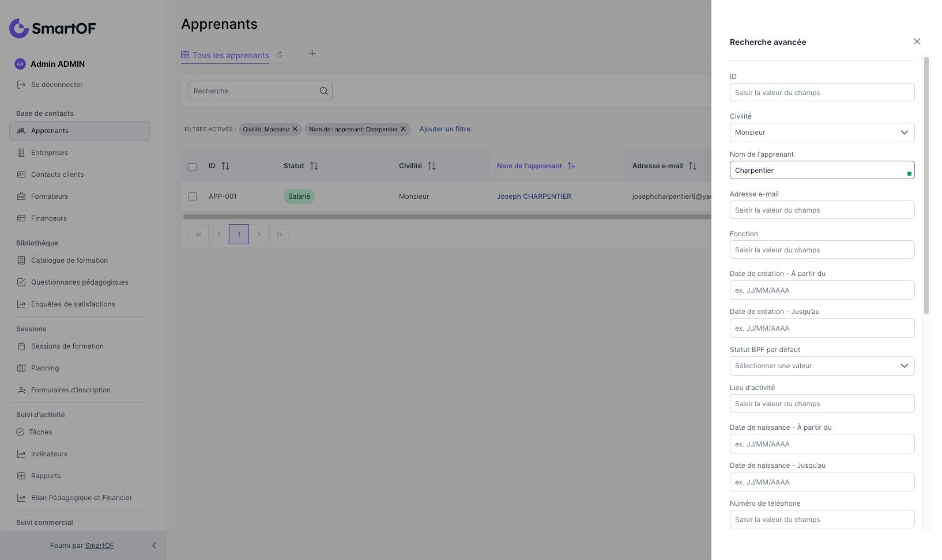This screenshot has width=942, height=560.
Task: Click Date de naissance - Jusqu'au field
Action: pyautogui.click(x=822, y=482)
